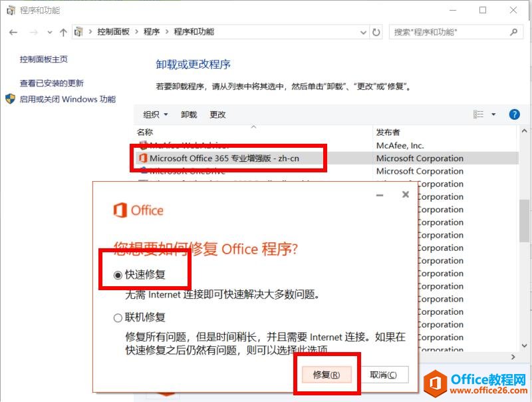This screenshot has width=532, height=402.
Task: Open recent locations dropdown chevron
Action: pos(50,32)
